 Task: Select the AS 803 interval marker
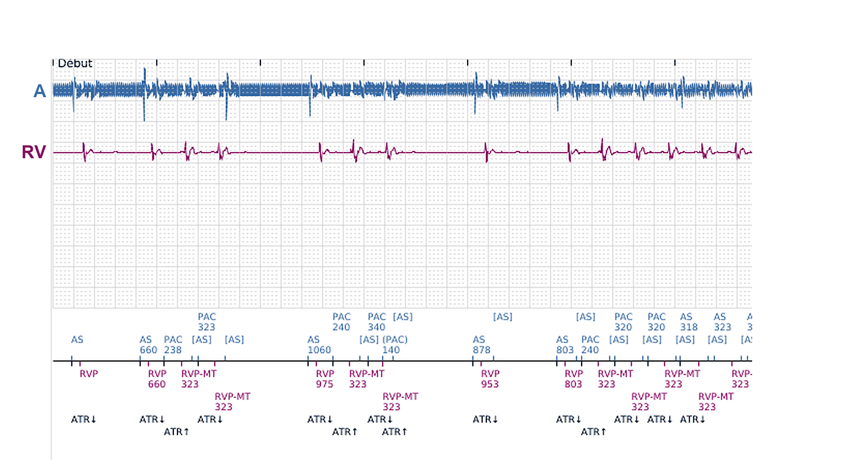point(565,345)
